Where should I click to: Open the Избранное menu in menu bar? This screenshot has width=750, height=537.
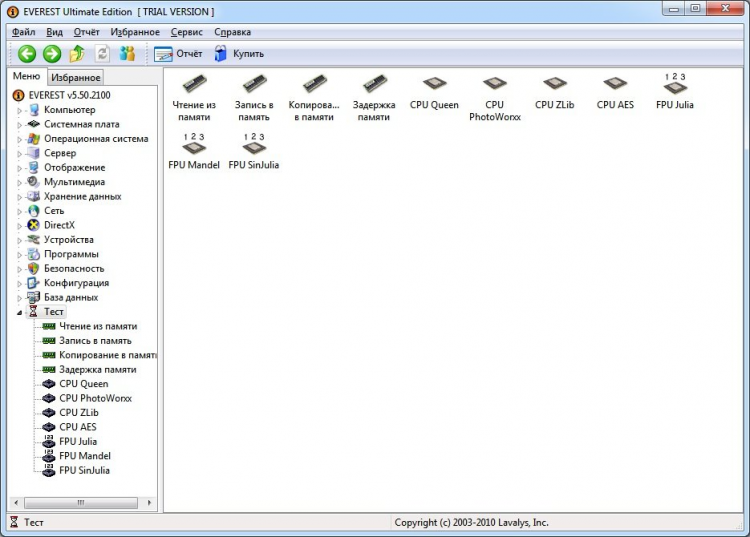pos(135,32)
